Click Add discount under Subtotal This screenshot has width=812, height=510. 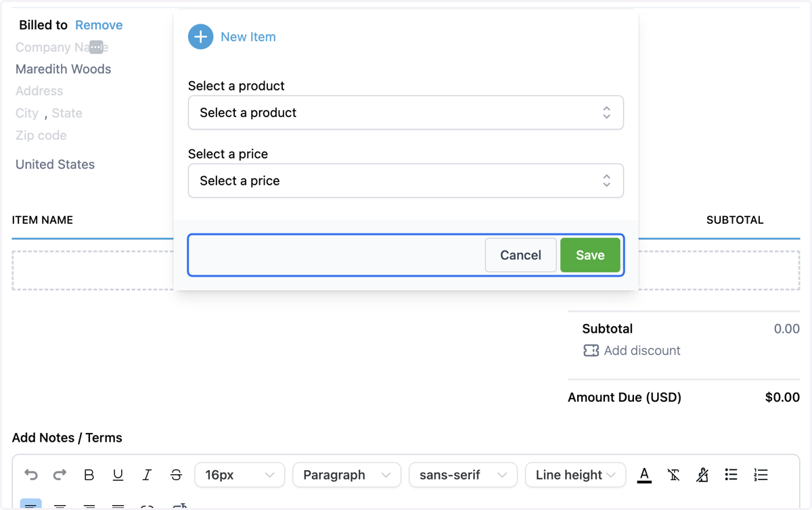tap(642, 350)
